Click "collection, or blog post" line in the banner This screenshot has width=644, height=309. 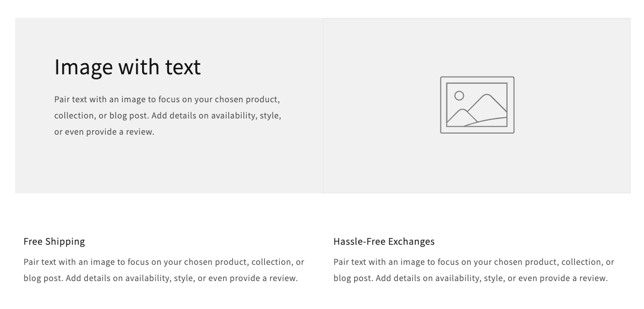click(x=167, y=116)
